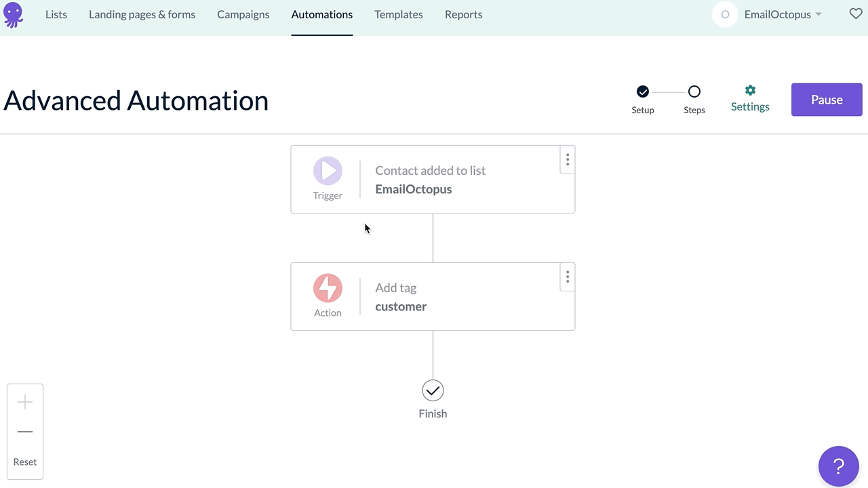Image resolution: width=868 pixels, height=488 pixels.
Task: Pause the automation
Action: click(827, 100)
